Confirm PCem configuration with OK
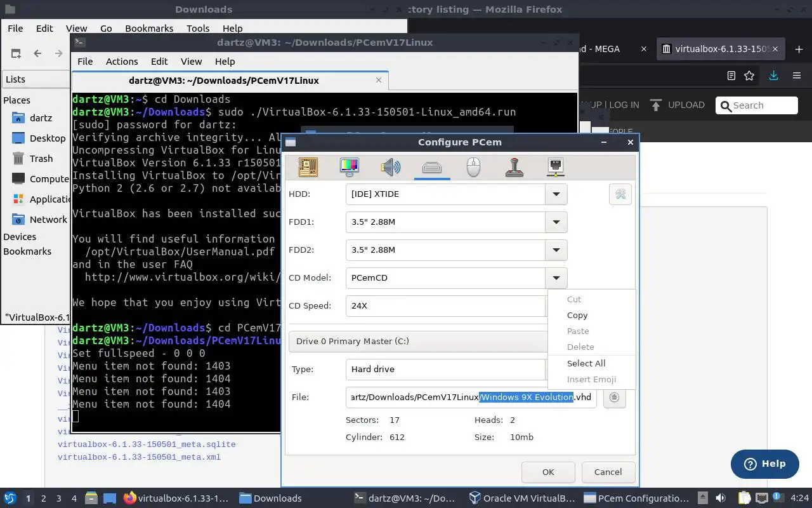Image resolution: width=812 pixels, height=508 pixels. tap(548, 472)
